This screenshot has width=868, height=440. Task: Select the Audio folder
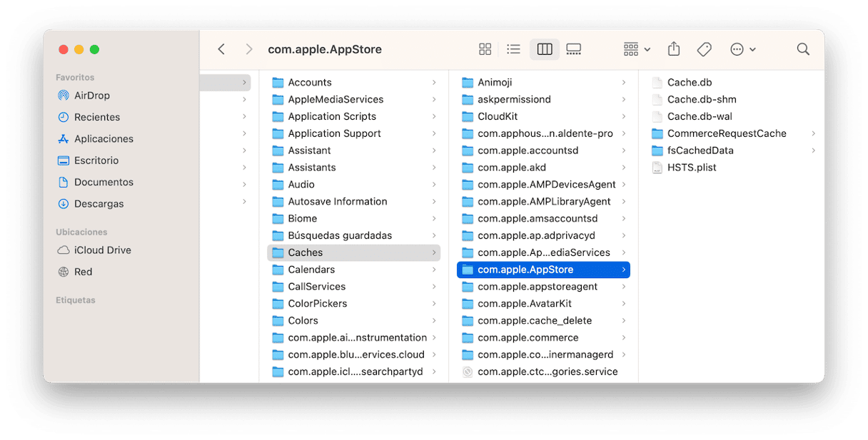point(354,184)
